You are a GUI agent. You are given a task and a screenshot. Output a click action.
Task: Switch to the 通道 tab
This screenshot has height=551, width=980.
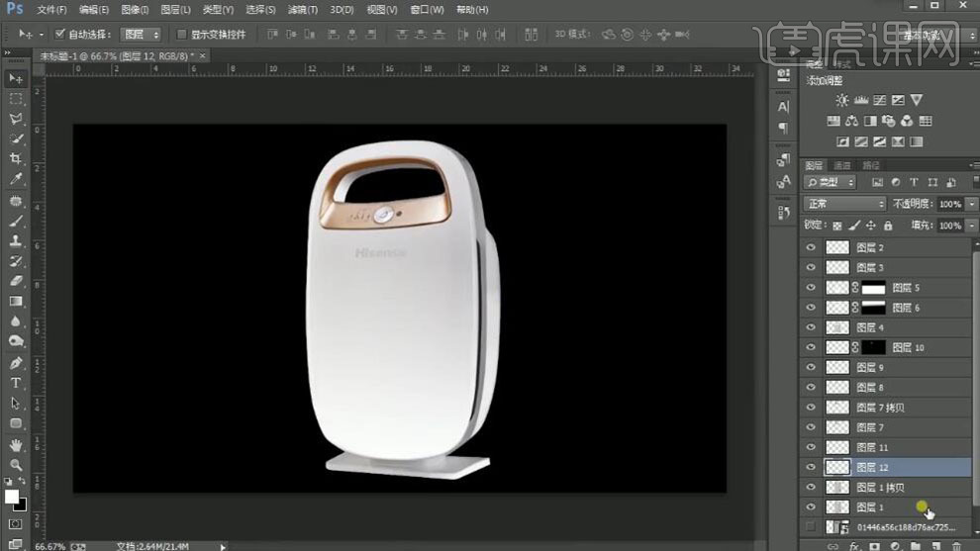841,165
